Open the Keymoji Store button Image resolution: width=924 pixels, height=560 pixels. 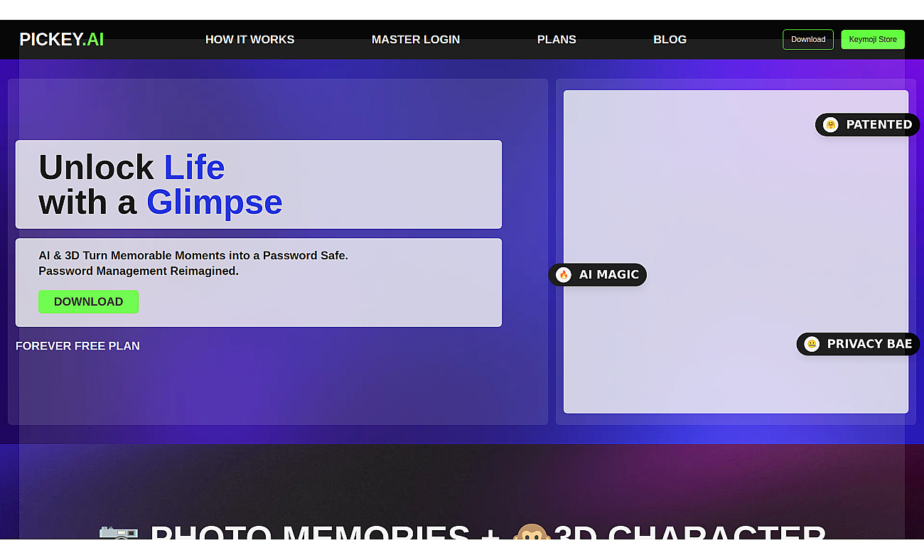click(873, 40)
